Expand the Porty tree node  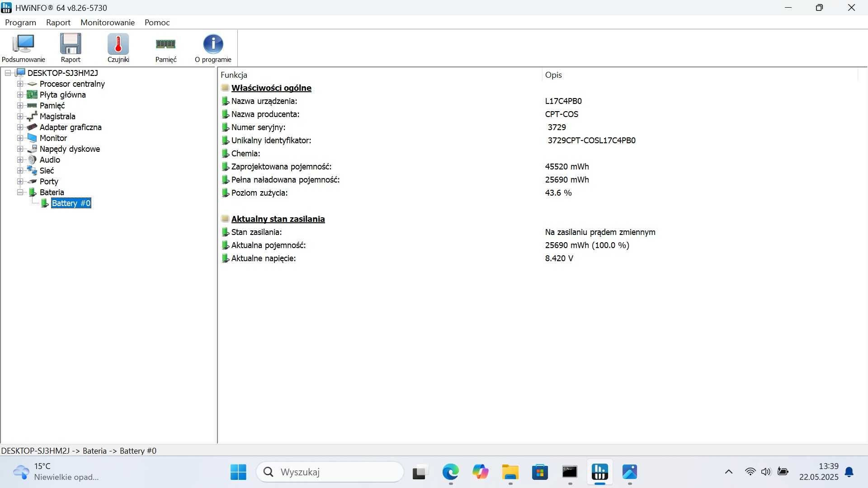(20, 181)
